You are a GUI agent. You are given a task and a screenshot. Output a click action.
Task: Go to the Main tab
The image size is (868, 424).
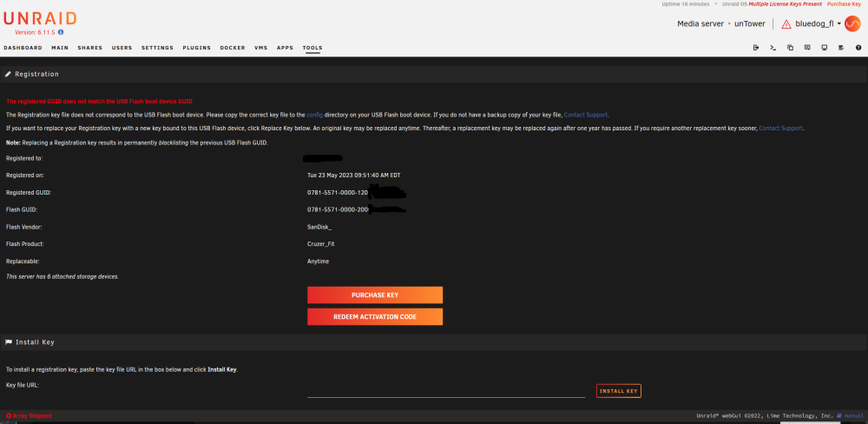[x=60, y=48]
